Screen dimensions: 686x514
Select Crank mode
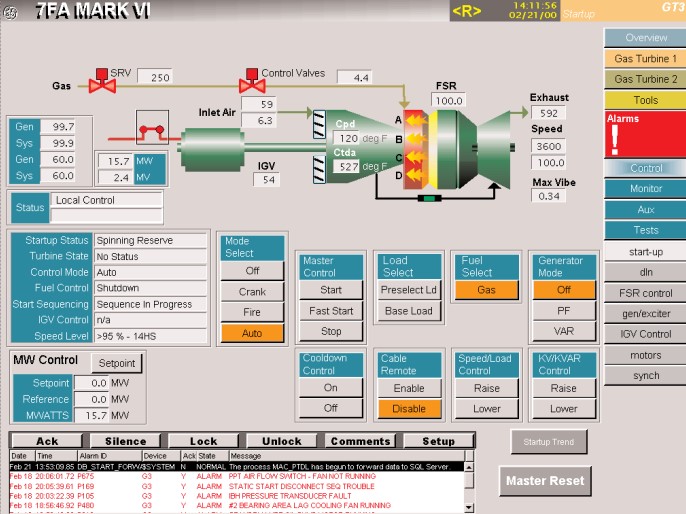[x=252, y=292]
